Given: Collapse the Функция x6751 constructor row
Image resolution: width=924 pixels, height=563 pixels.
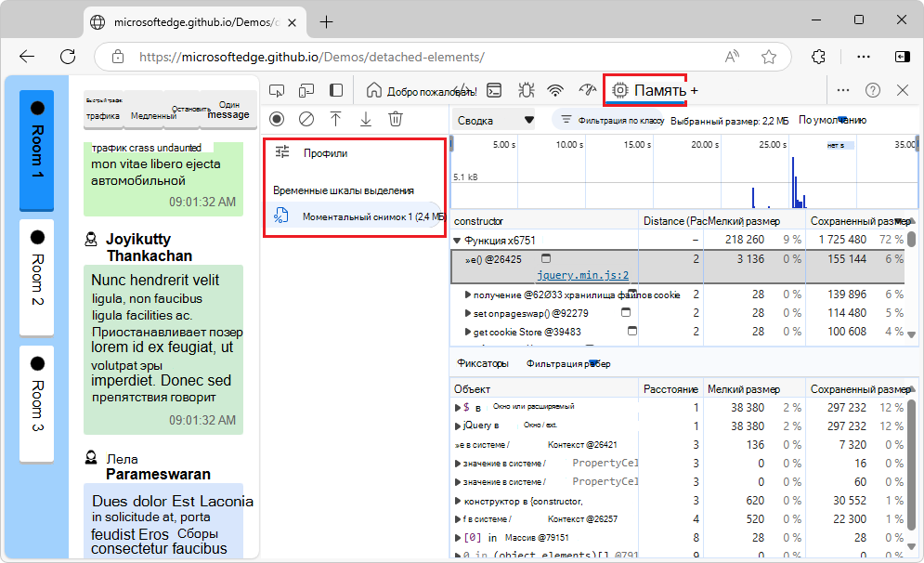Looking at the screenshot, I should (457, 240).
